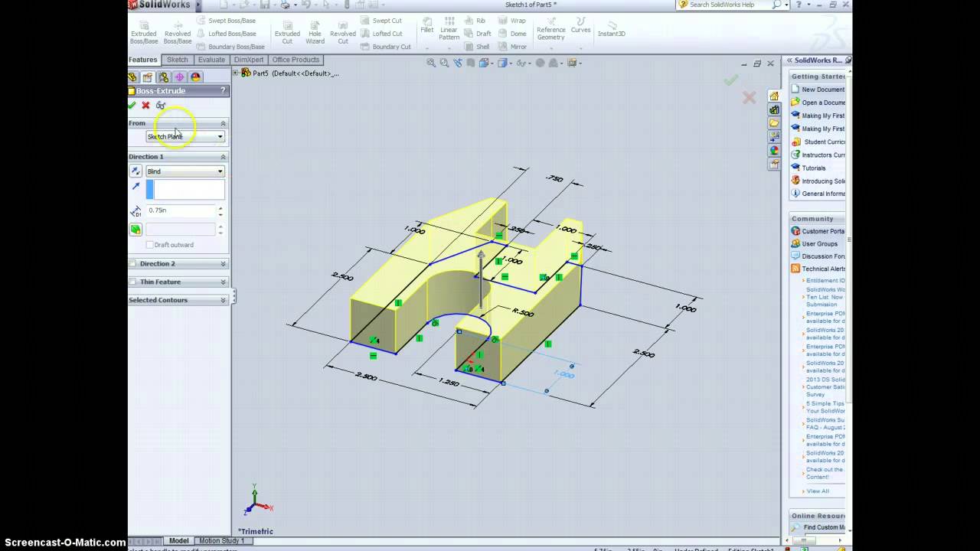Viewport: 980px width, 551px height.
Task: Open the User Groups link
Action: pyautogui.click(x=819, y=244)
